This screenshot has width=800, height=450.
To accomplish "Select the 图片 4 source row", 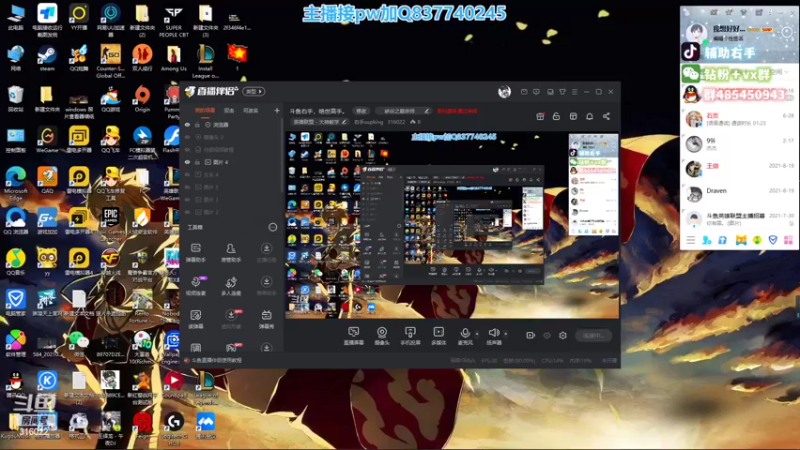I will coord(232,162).
